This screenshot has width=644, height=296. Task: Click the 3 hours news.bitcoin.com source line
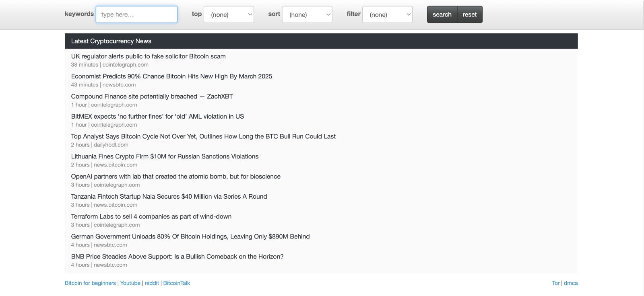(104, 205)
